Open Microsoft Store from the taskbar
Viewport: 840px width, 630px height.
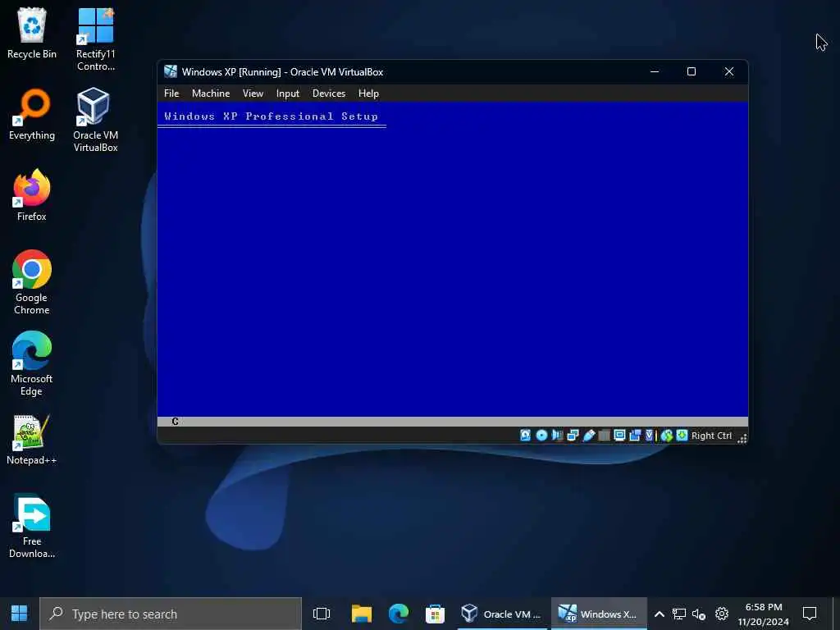click(435, 614)
